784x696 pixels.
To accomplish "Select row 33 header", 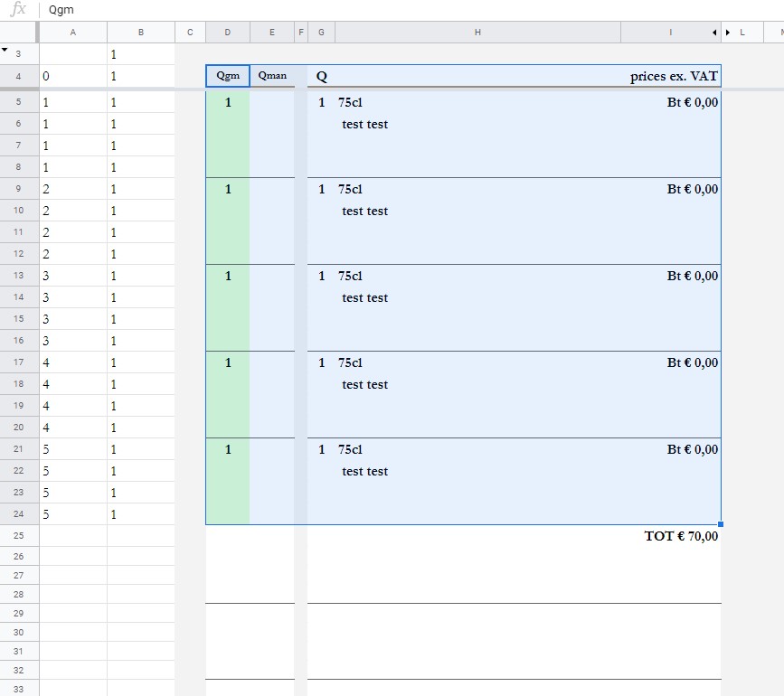I will click(18, 689).
